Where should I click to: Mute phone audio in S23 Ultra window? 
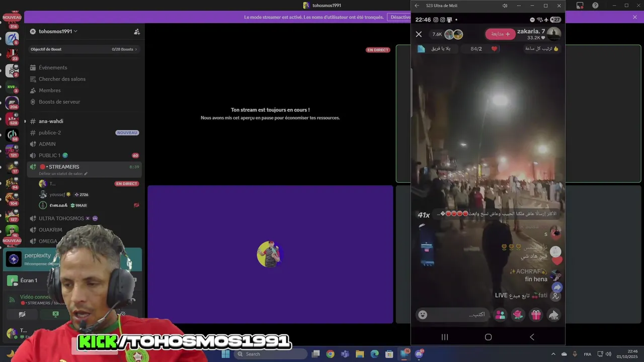pos(505,6)
